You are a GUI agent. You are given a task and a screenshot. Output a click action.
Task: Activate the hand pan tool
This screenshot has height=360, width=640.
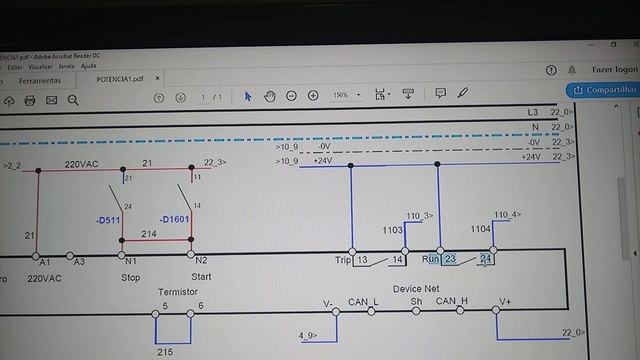click(x=269, y=96)
